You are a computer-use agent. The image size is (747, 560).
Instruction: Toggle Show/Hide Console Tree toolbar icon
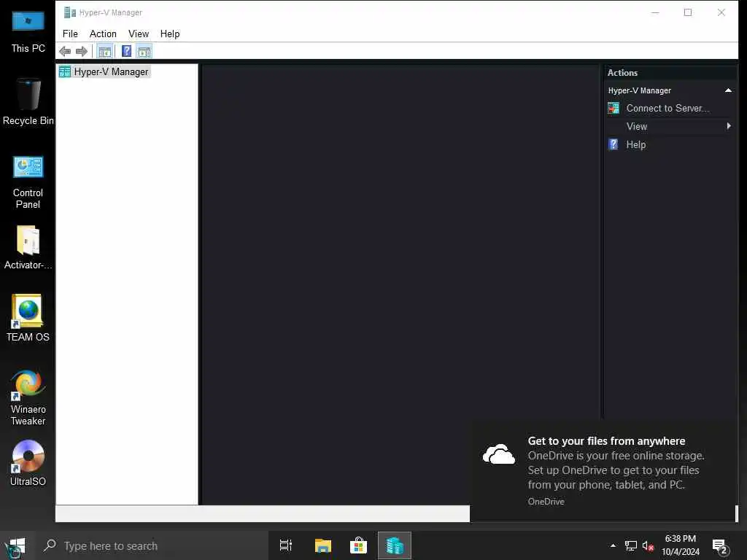105,51
